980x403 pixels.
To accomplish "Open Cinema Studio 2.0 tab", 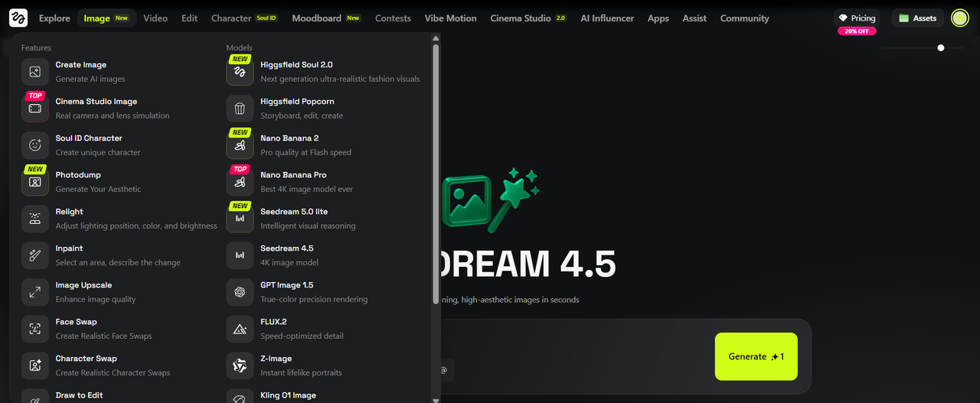I will tap(528, 18).
